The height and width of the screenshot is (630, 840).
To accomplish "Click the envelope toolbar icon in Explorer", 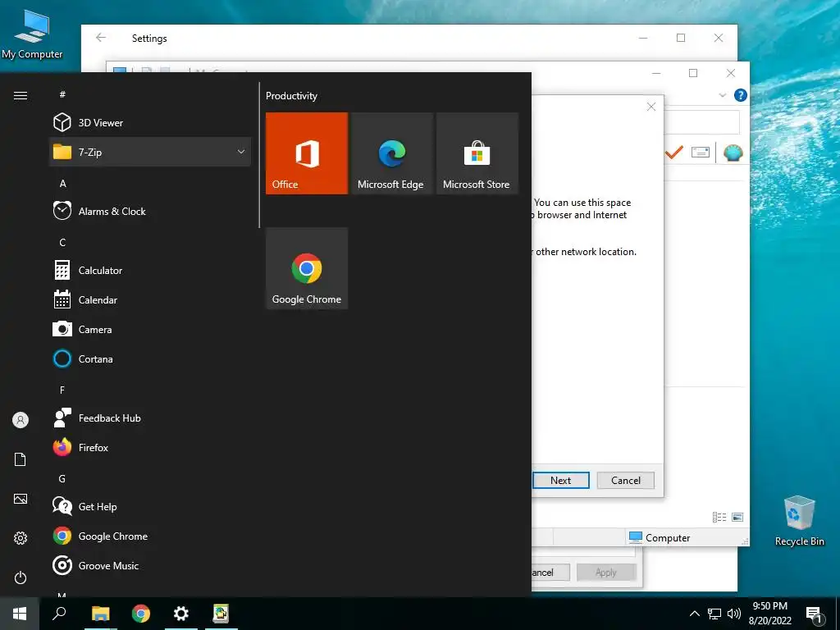I will (x=701, y=153).
